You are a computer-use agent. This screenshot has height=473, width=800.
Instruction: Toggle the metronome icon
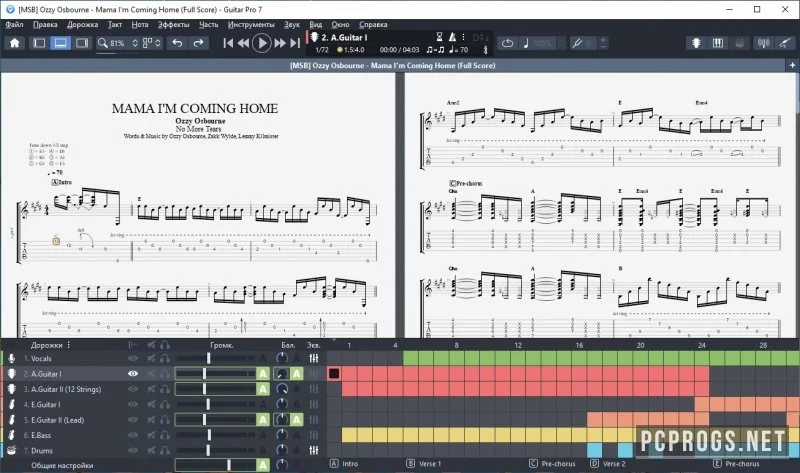(452, 37)
